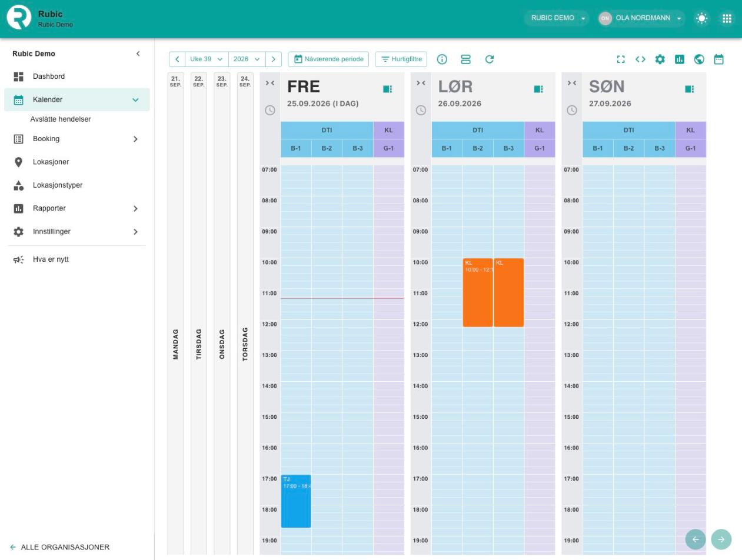Click the info icon in toolbar
742x560 pixels.
click(442, 59)
